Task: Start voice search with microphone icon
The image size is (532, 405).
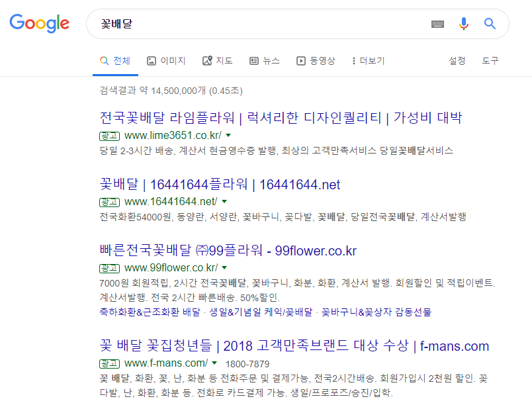Action: click(463, 24)
